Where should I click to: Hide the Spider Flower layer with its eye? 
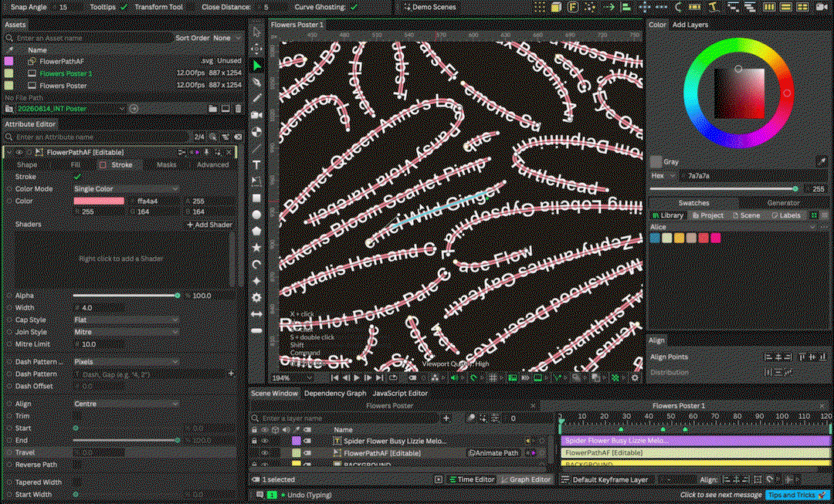[264, 441]
